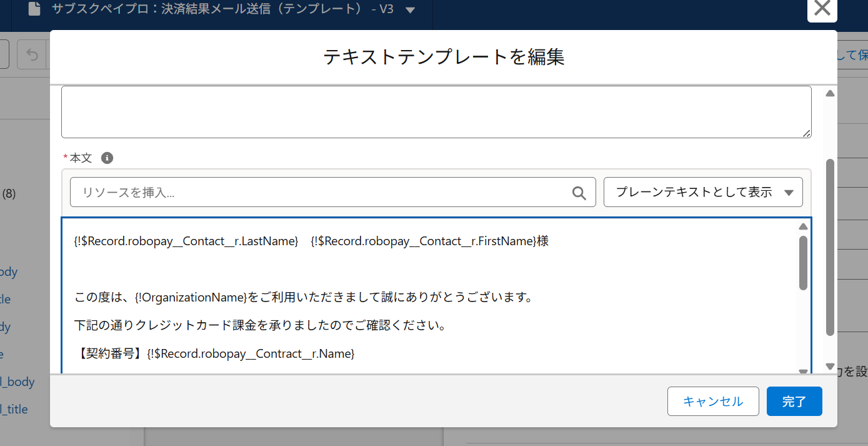Focus the リソースを挿入 search field
The width and height of the screenshot is (868, 446).
pos(319,193)
